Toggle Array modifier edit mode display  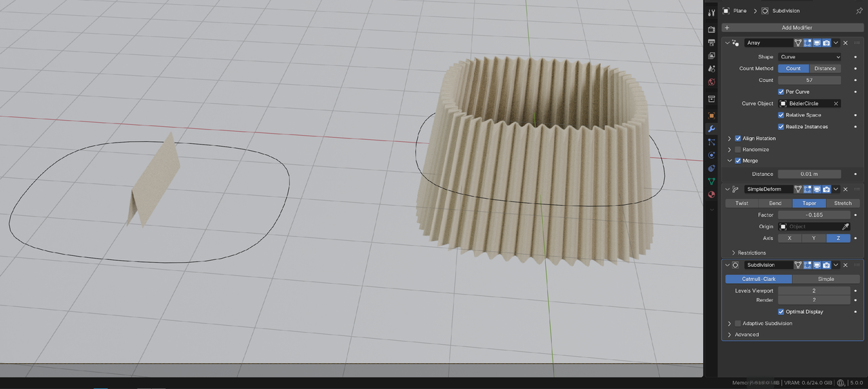pyautogui.click(x=808, y=43)
